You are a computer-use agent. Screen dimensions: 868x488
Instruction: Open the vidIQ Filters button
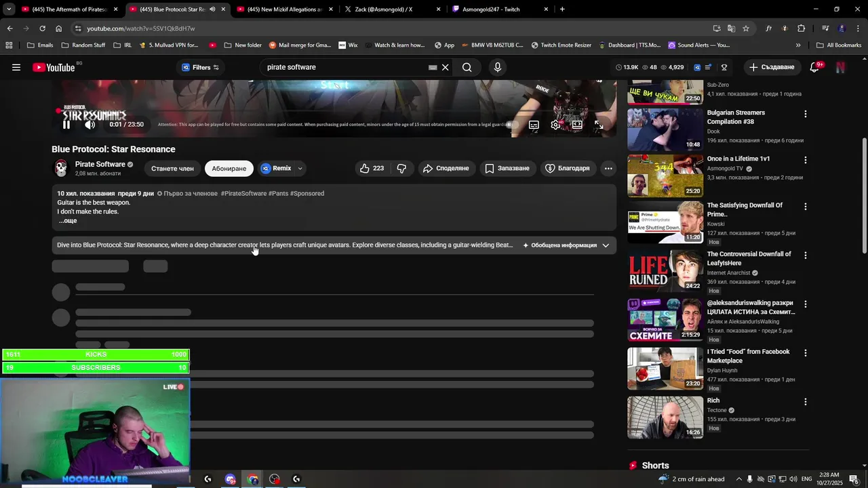pos(200,67)
